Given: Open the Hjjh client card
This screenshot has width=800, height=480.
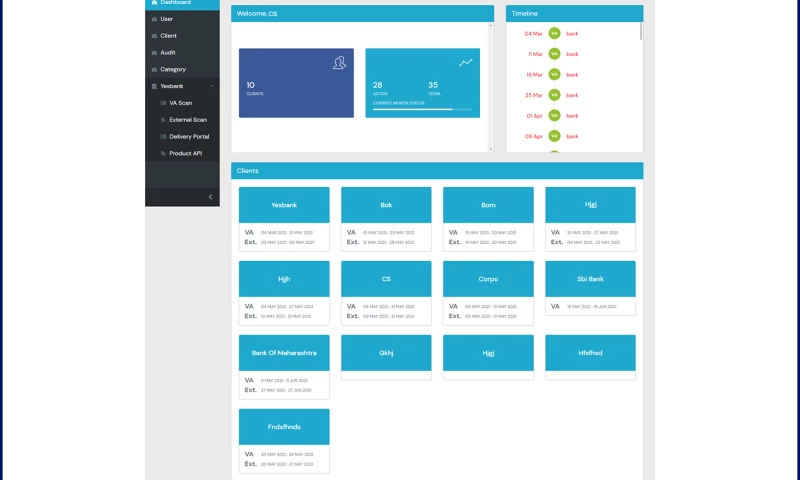Looking at the screenshot, I should 284,293.
